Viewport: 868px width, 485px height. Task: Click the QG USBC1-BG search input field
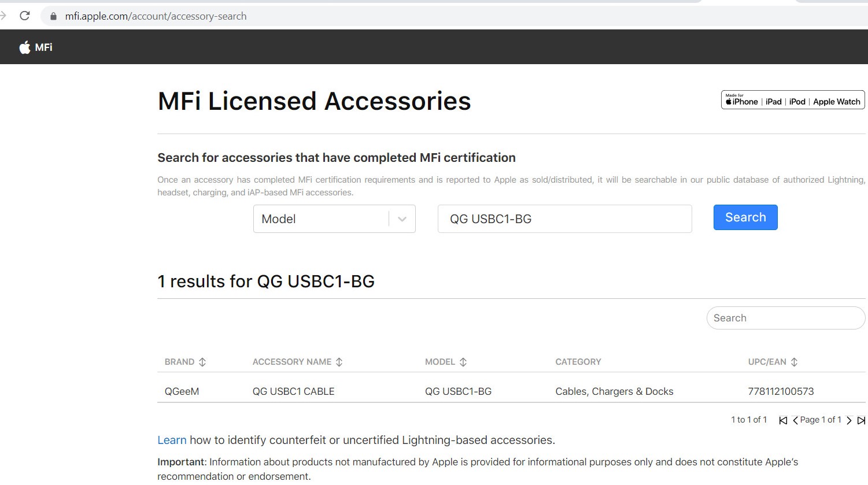click(565, 219)
